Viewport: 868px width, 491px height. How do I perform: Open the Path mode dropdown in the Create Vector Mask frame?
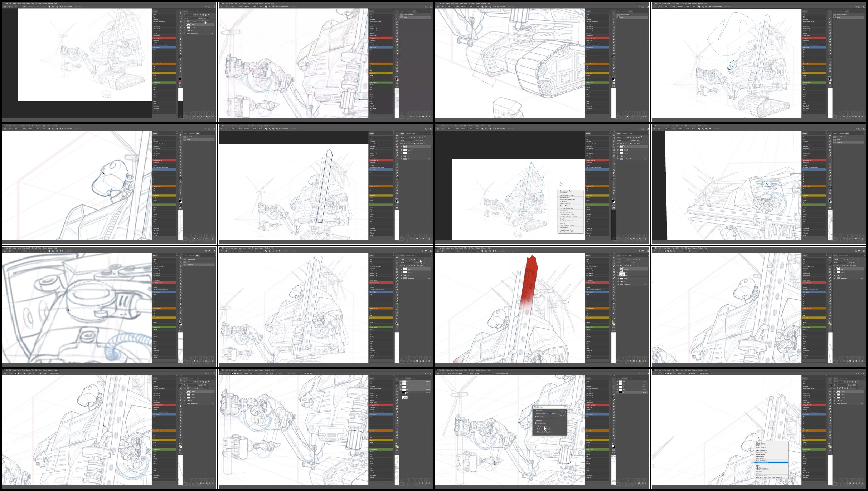(x=450, y=129)
